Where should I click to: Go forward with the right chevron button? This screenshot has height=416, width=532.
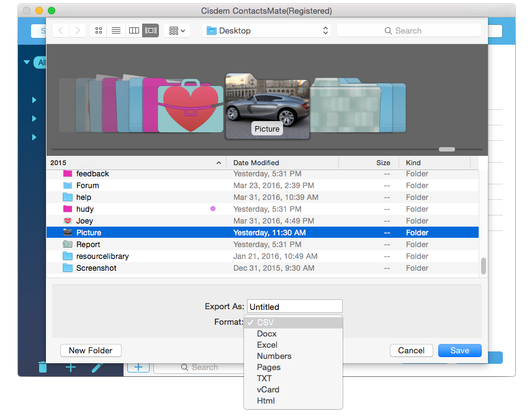(x=78, y=30)
